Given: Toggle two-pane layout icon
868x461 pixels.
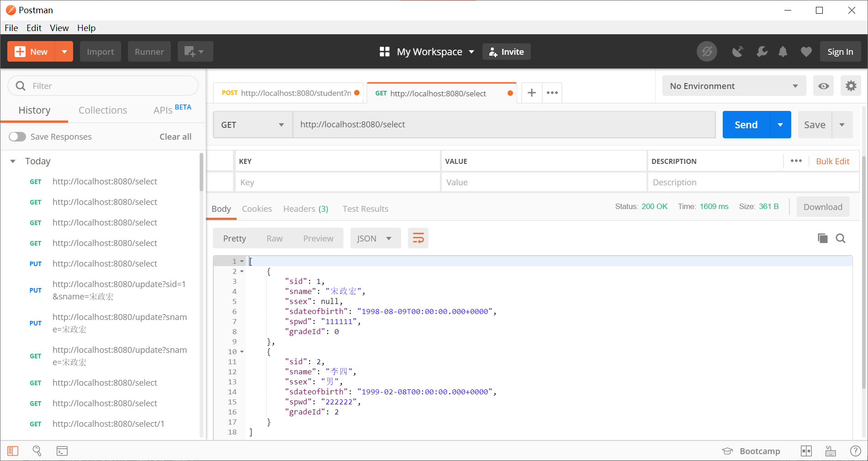Looking at the screenshot, I should tap(806, 451).
